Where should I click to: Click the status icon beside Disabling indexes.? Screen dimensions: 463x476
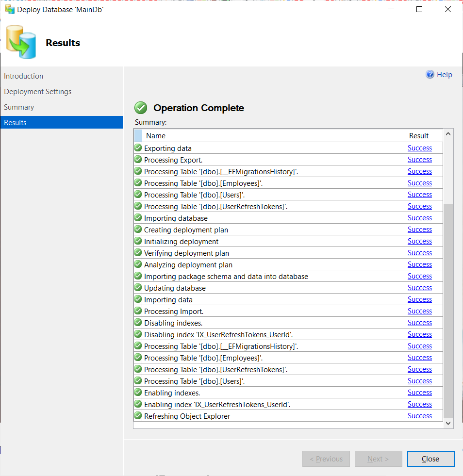click(138, 322)
